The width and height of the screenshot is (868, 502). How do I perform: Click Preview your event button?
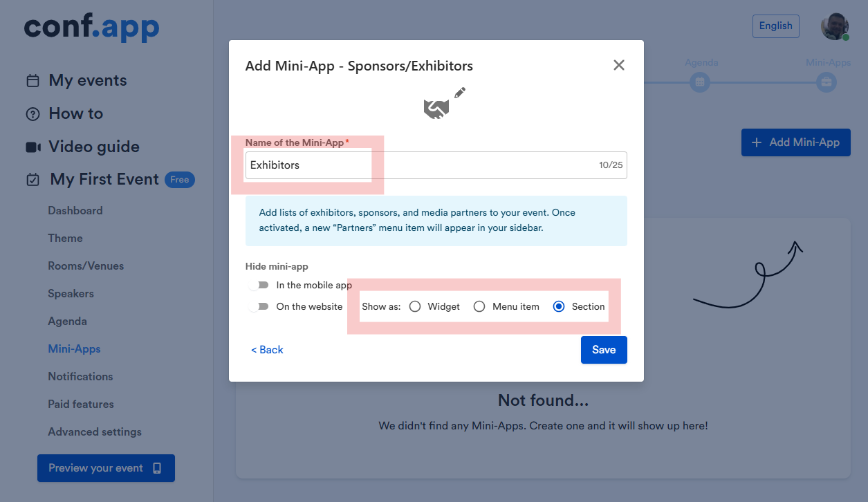(x=106, y=468)
